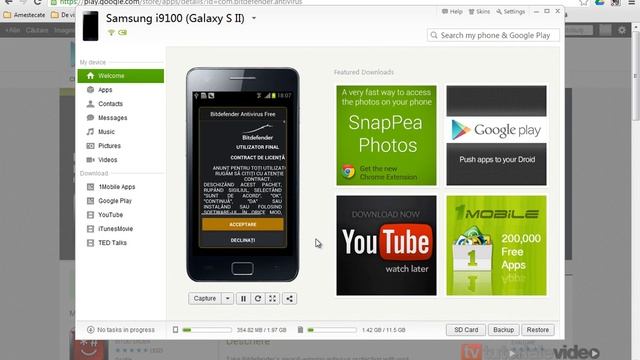Share the phone screenshot
This screenshot has height=360, width=640.
(289, 298)
